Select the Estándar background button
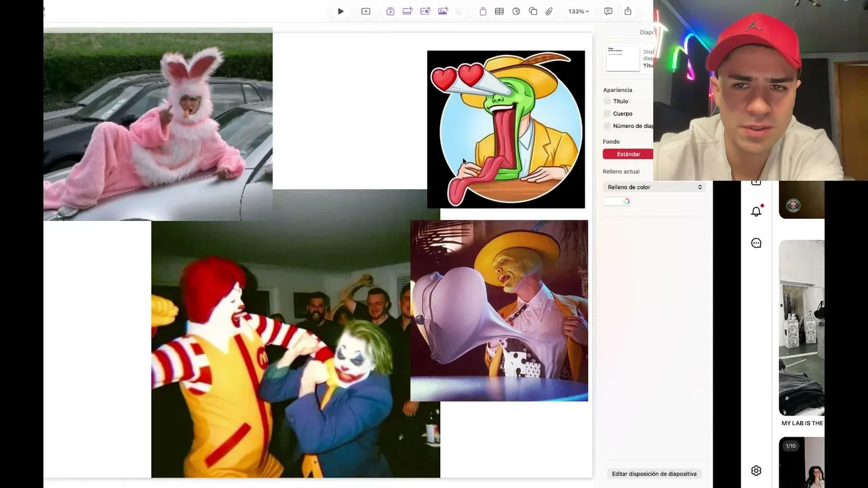The height and width of the screenshot is (488, 868). (628, 154)
